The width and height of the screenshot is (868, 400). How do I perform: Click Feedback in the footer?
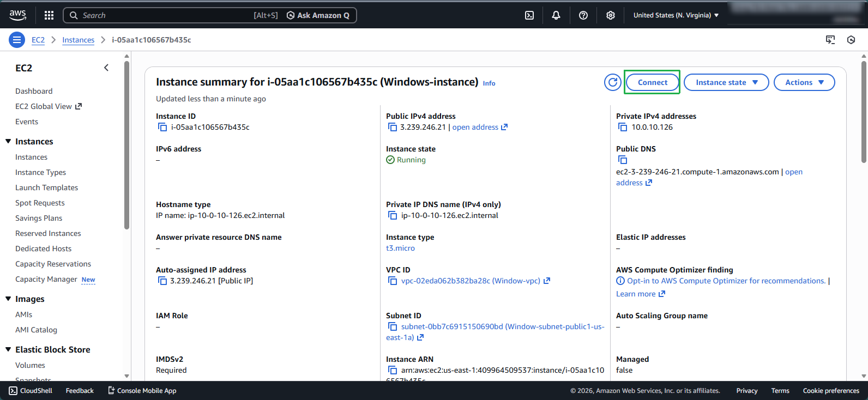pos(80,391)
